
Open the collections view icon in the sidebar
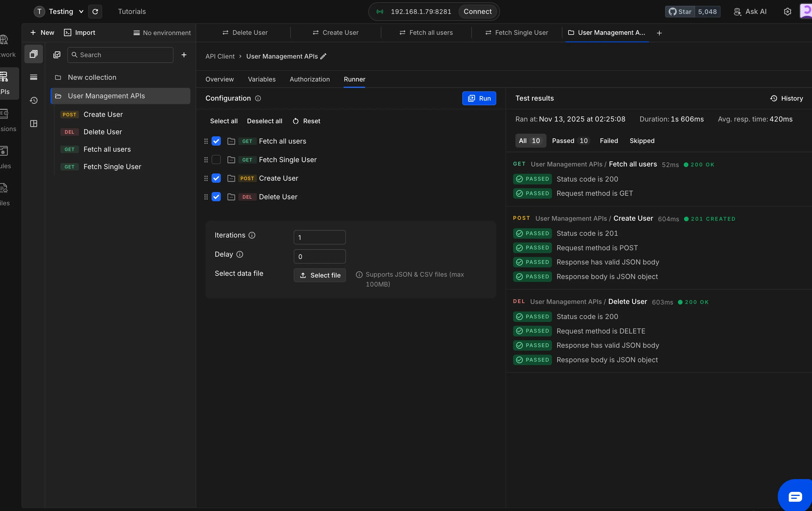click(34, 54)
